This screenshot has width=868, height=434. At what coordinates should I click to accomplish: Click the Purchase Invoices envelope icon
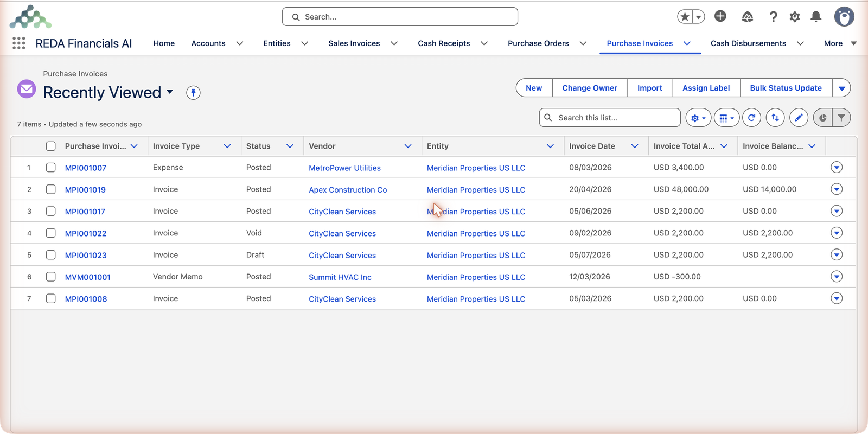tap(27, 89)
